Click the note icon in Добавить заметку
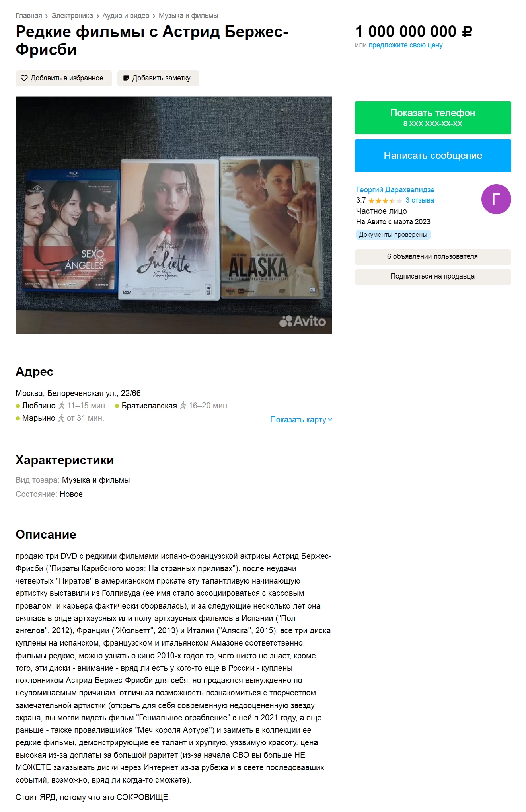The height and width of the screenshot is (812, 526). click(x=126, y=78)
